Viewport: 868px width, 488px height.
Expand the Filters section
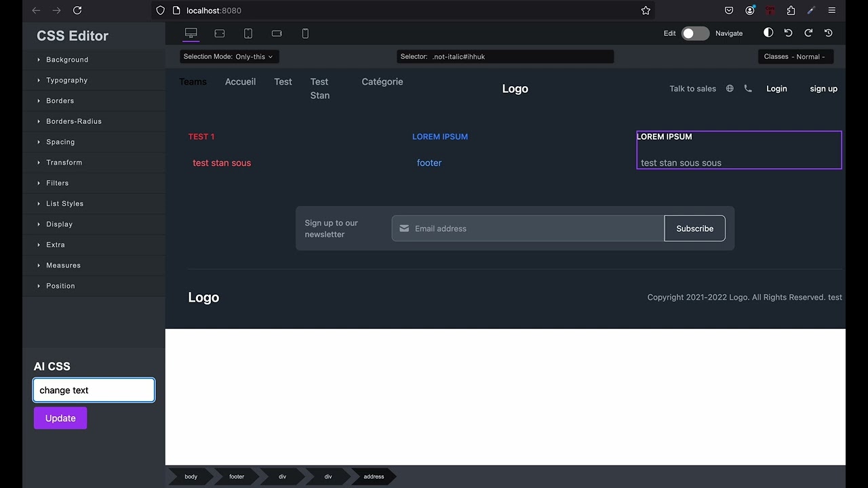pos(94,183)
